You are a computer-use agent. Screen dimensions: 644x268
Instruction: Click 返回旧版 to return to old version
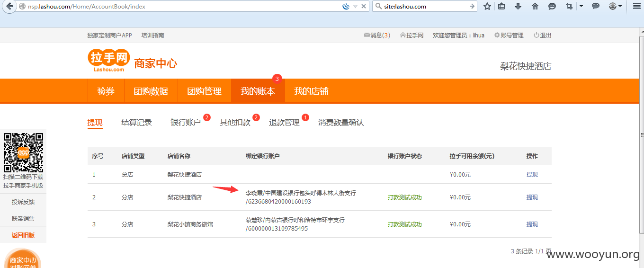point(23,235)
